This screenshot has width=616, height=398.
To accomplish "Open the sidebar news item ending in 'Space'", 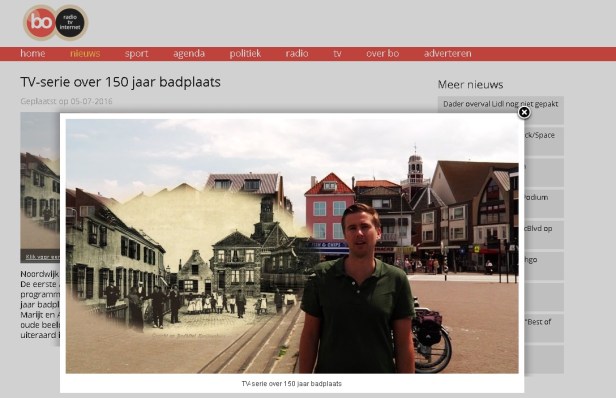I will (544, 141).
